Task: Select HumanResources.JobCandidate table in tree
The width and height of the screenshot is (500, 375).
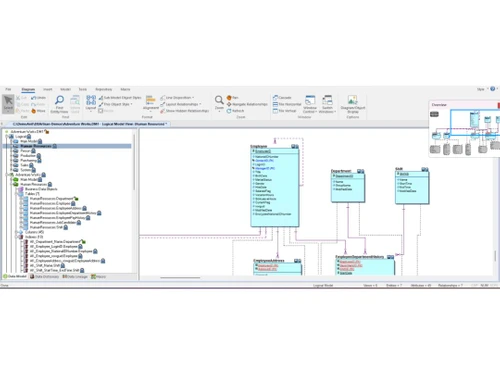Action: coord(53,222)
